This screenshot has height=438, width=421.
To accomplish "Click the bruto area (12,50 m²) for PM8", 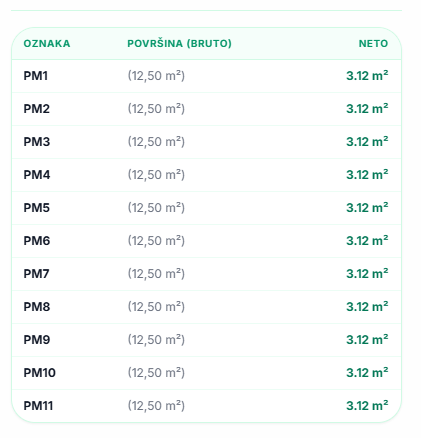I will tap(156, 307).
